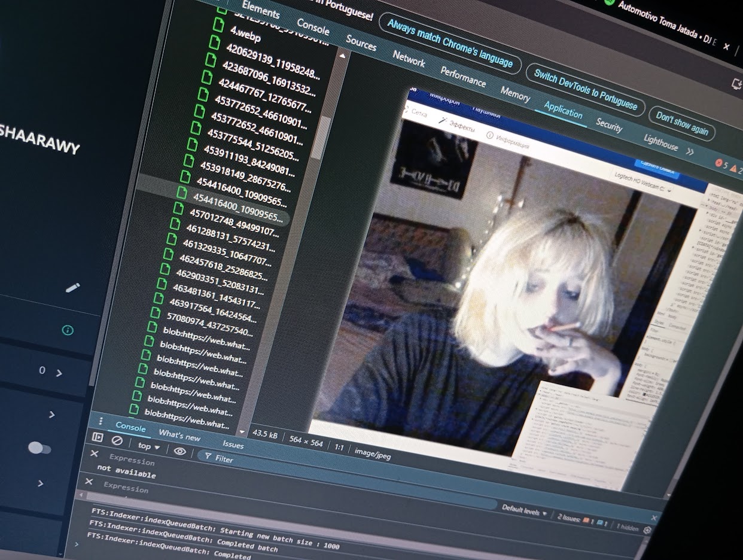Create live expression with the eye icon
The image size is (743, 560).
[x=179, y=451]
